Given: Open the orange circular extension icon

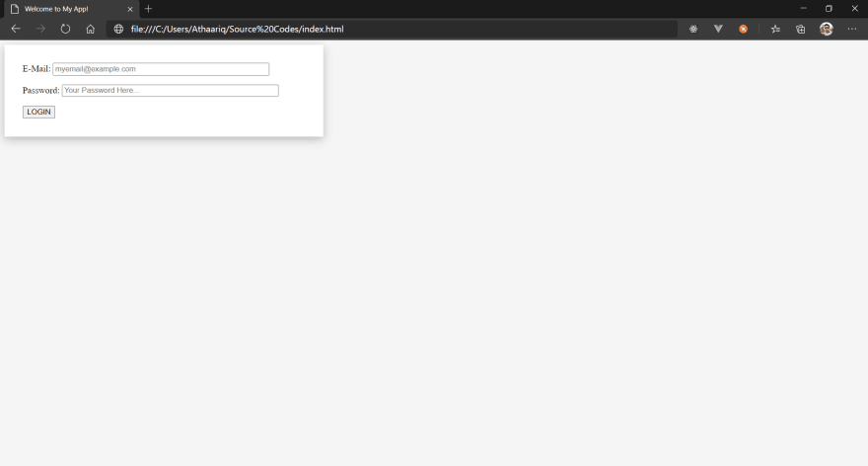Looking at the screenshot, I should pyautogui.click(x=743, y=29).
